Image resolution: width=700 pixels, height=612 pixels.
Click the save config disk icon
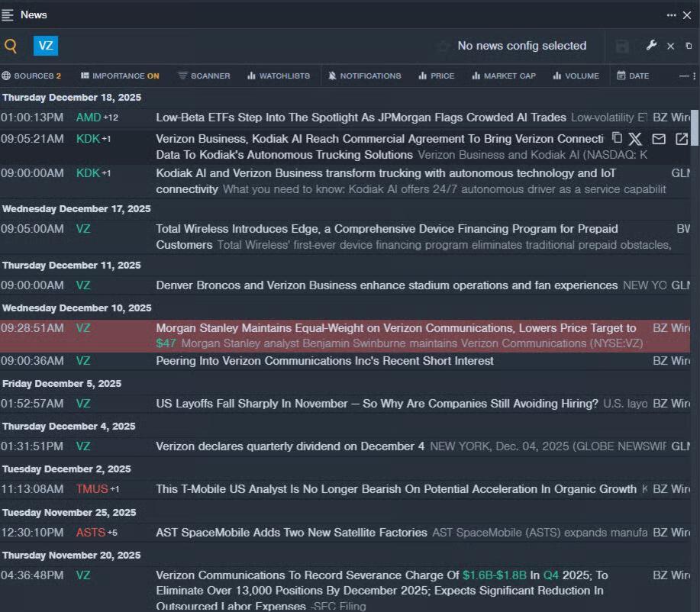pyautogui.click(x=622, y=47)
